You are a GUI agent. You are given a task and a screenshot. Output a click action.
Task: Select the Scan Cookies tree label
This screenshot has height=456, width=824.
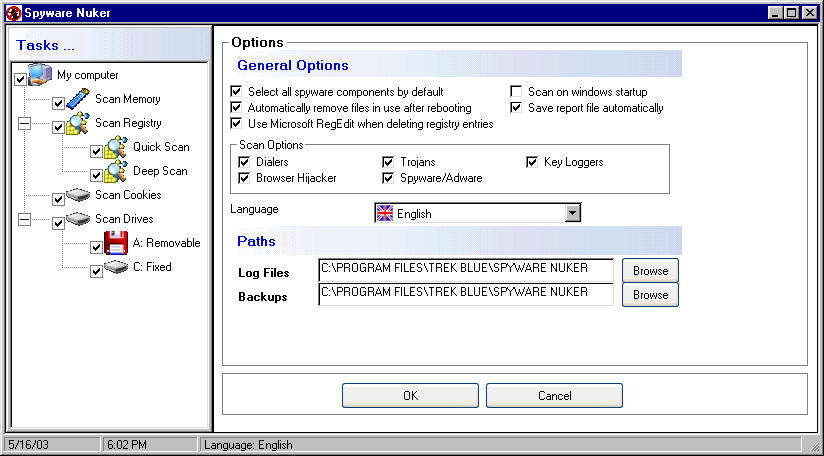(128, 195)
